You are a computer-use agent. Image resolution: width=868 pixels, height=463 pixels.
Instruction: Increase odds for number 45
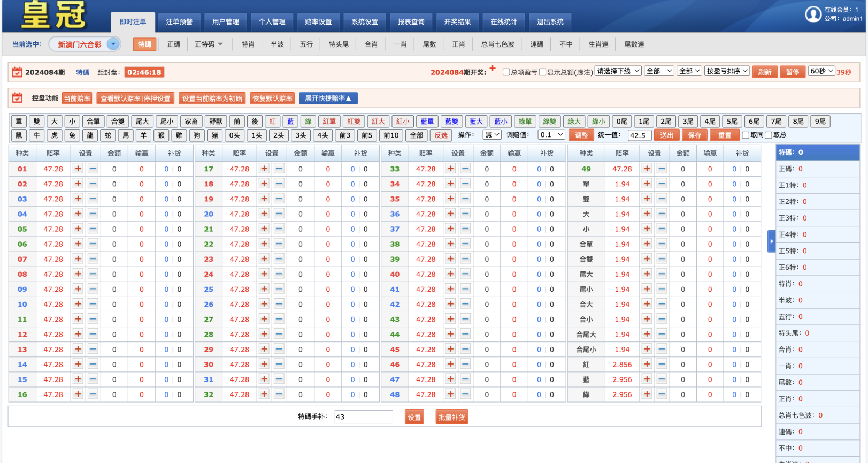[x=450, y=349]
